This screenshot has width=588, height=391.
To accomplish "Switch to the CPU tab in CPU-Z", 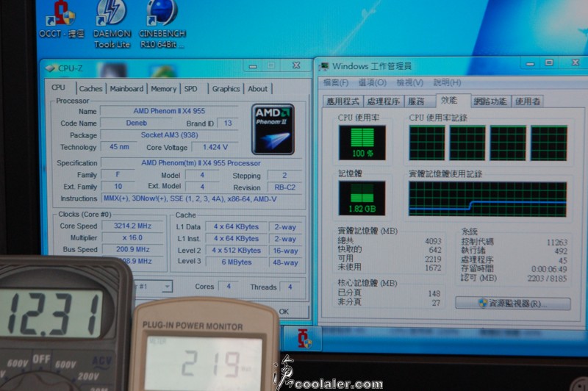I will (x=59, y=87).
